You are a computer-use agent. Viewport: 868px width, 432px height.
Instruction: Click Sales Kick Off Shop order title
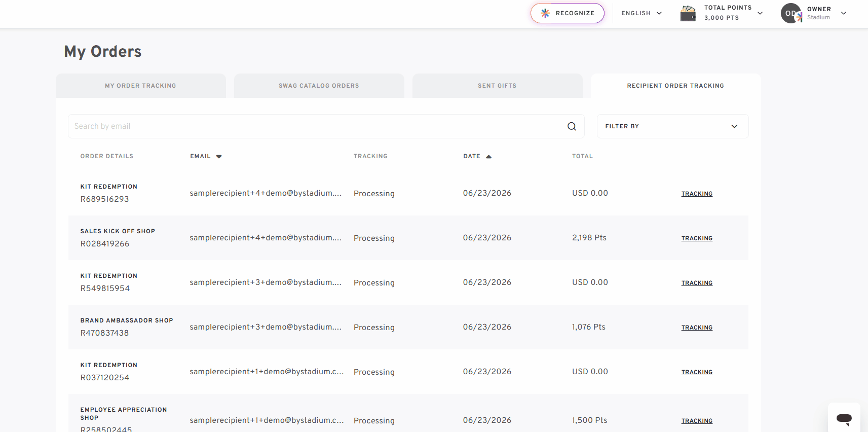point(118,231)
